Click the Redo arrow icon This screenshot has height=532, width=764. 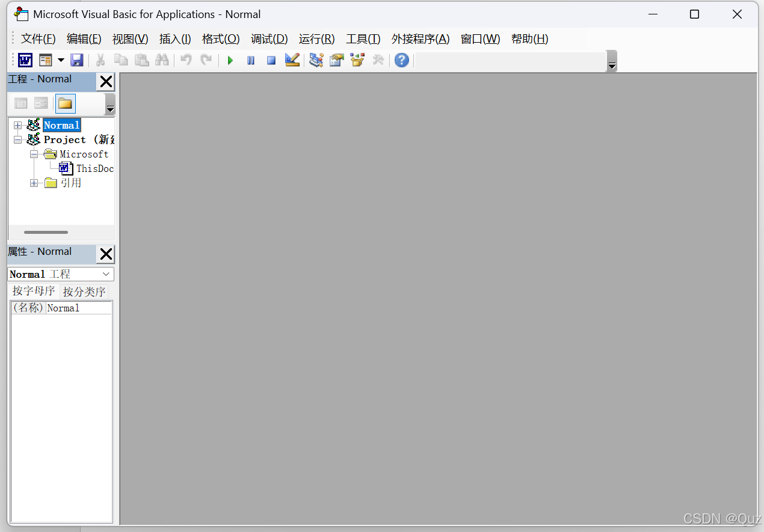pyautogui.click(x=206, y=60)
